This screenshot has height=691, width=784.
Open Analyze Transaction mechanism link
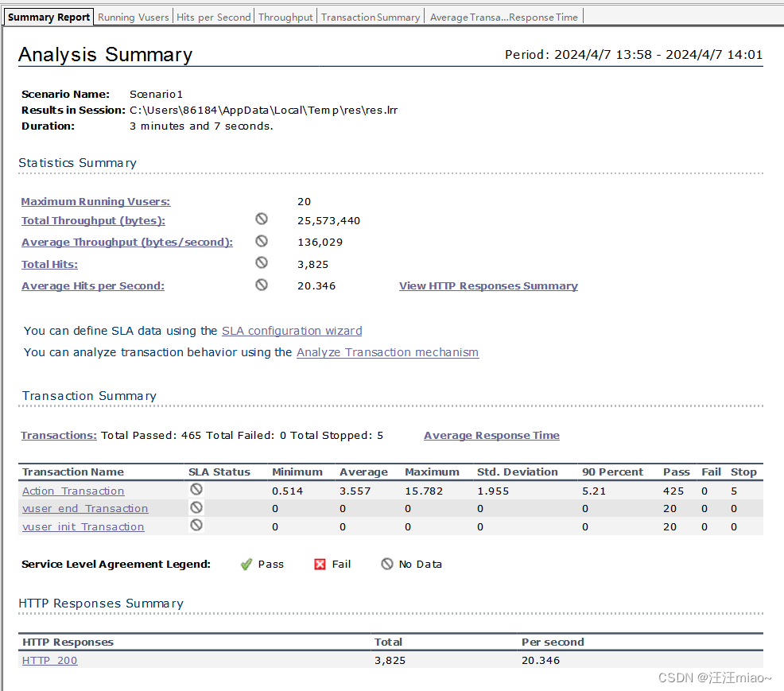coord(387,352)
